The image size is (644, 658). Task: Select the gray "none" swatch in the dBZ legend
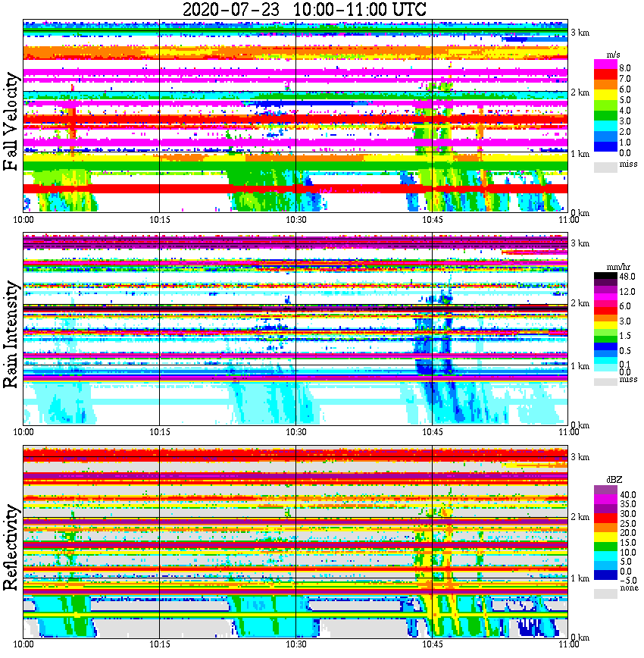[605, 594]
